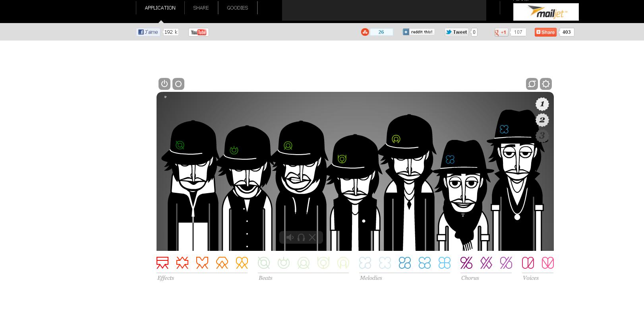
Task: Solo the character with the headphones icon
Action: pyautogui.click(x=301, y=237)
